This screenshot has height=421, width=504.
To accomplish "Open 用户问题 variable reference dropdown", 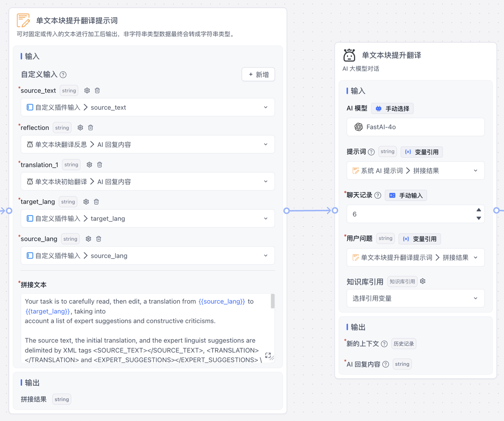I will (415, 258).
